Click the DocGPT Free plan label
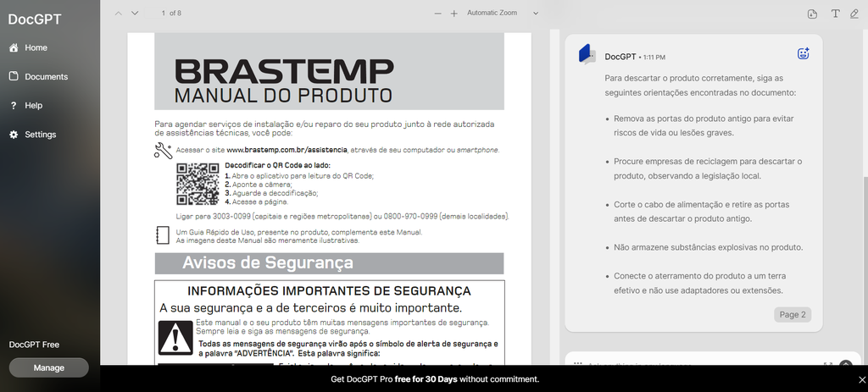The height and width of the screenshot is (392, 868). point(34,345)
